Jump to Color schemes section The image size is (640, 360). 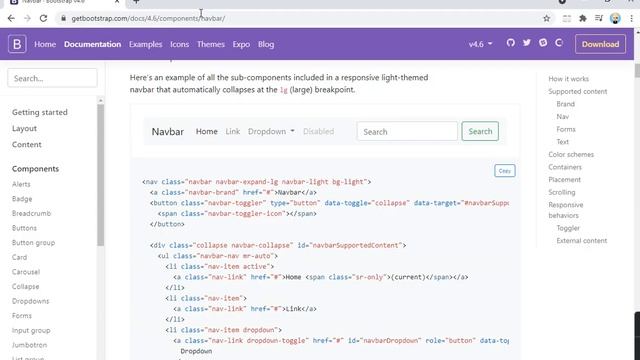click(x=571, y=155)
